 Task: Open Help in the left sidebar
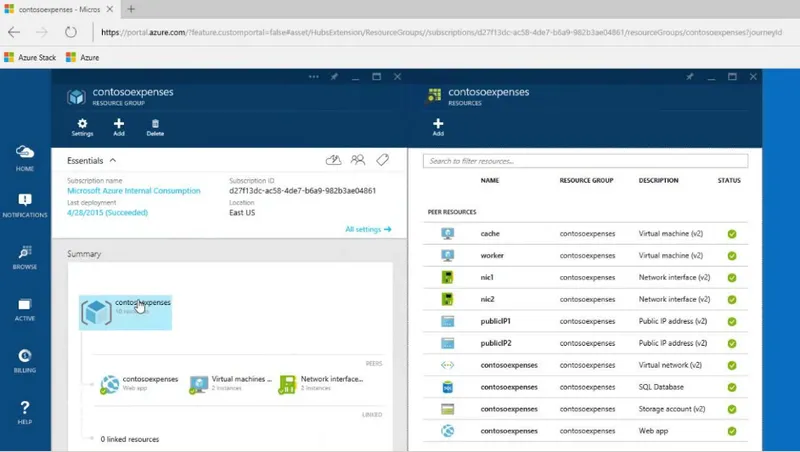pos(24,413)
